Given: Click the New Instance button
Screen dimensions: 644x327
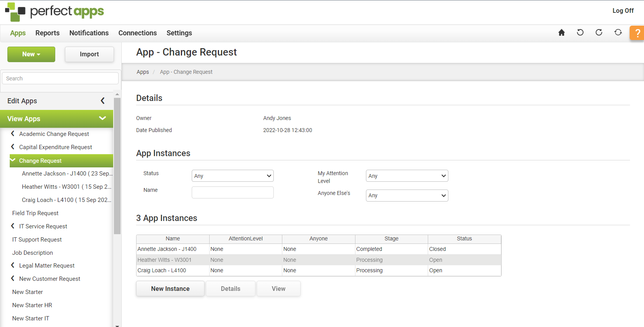Looking at the screenshot, I should tap(170, 289).
